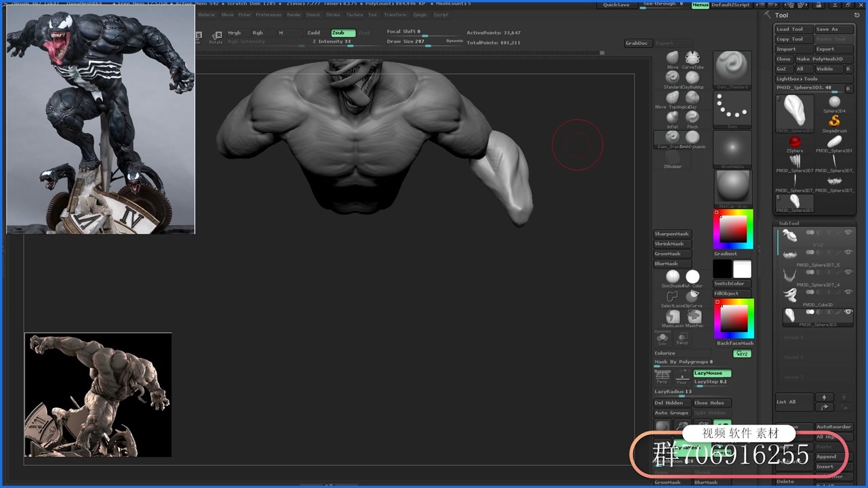Screen dimensions: 868x488
Task: Select the ClipCurve brush
Action: (x=692, y=298)
